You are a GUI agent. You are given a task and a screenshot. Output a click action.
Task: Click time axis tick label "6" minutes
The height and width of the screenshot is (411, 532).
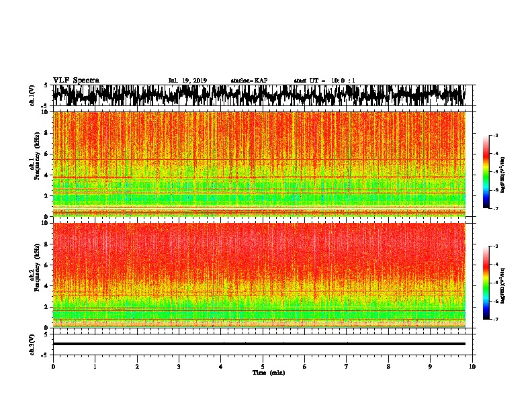click(305, 366)
